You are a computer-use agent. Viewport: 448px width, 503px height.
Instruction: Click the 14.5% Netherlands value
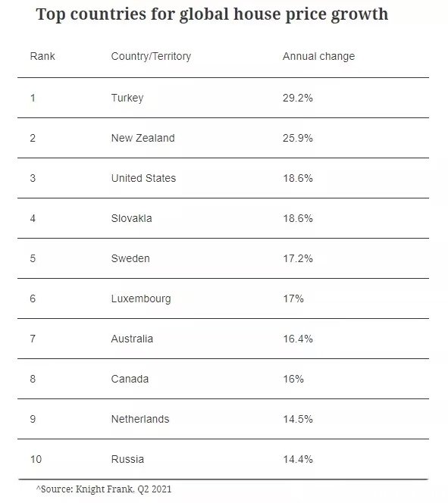(x=297, y=419)
